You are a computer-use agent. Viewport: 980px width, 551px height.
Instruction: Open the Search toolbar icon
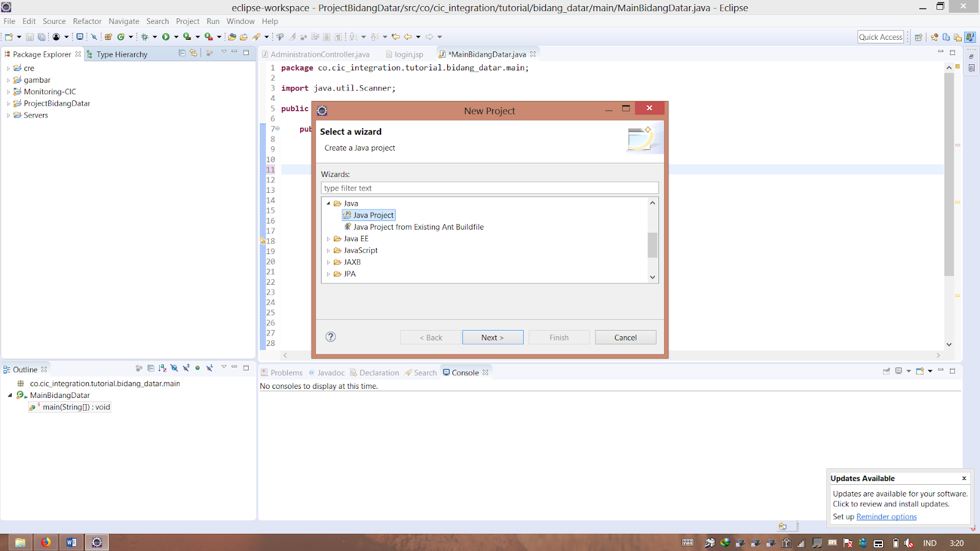pyautogui.click(x=256, y=36)
